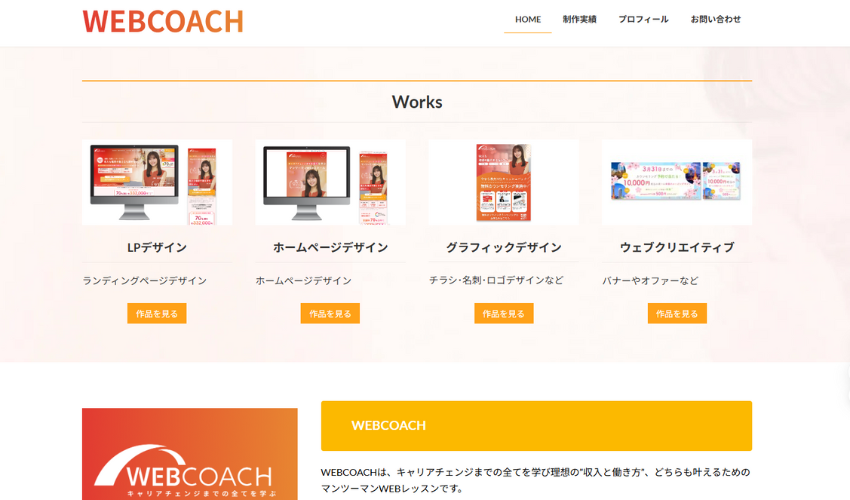
Task: Click the ウェブクリエイティブ banner thumbnail
Action: [x=676, y=182]
